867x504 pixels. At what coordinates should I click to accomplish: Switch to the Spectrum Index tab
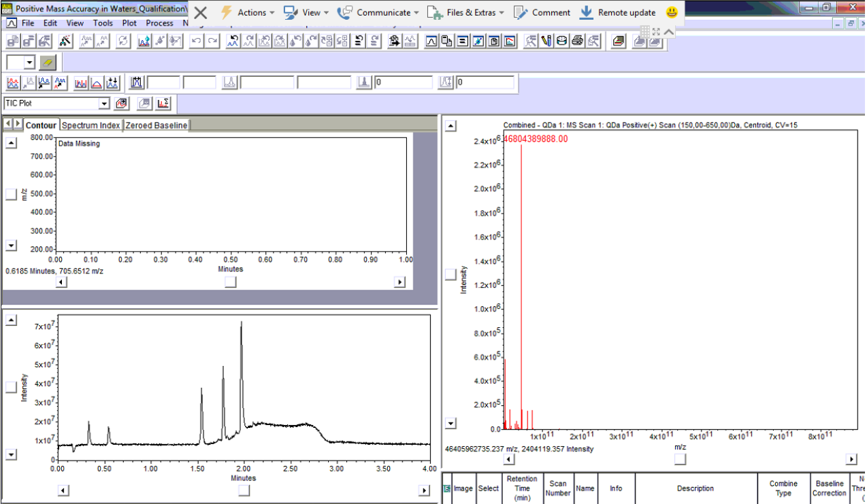pyautogui.click(x=91, y=125)
